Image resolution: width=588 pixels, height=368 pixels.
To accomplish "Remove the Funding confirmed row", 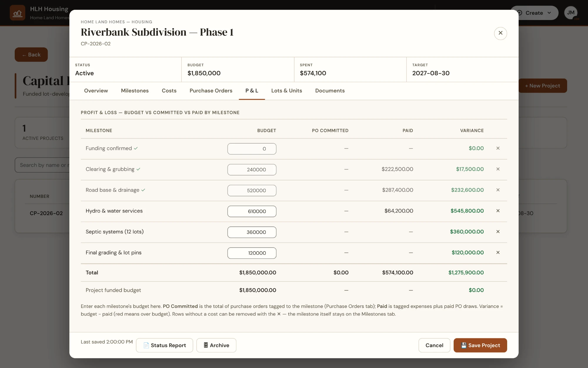I will click(x=498, y=148).
